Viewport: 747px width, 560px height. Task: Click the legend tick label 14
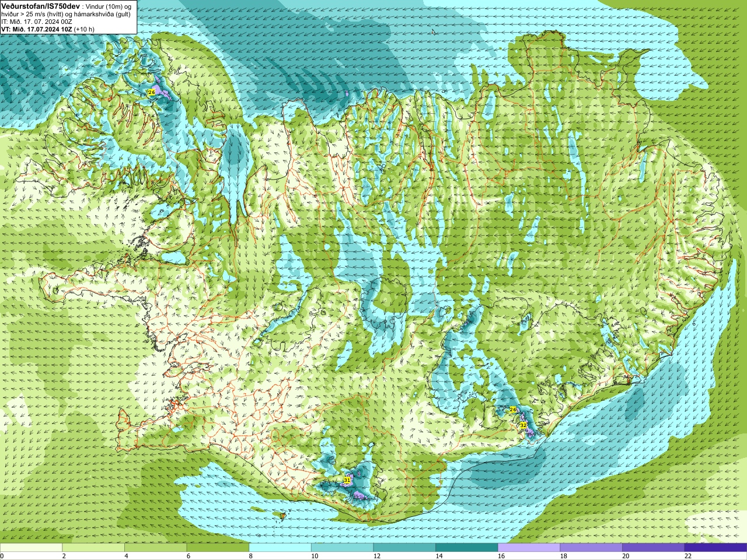point(439,556)
